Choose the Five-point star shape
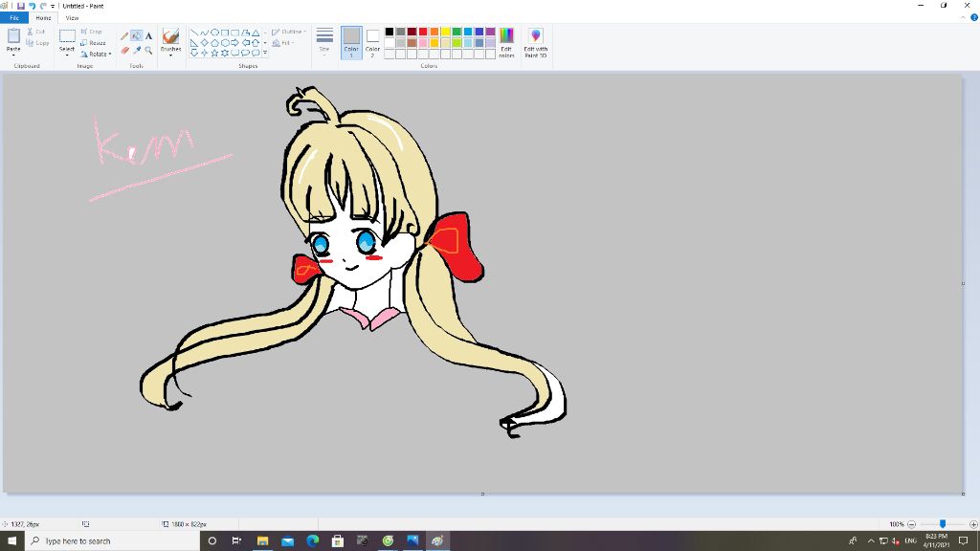This screenshot has width=980, height=551. (x=214, y=54)
